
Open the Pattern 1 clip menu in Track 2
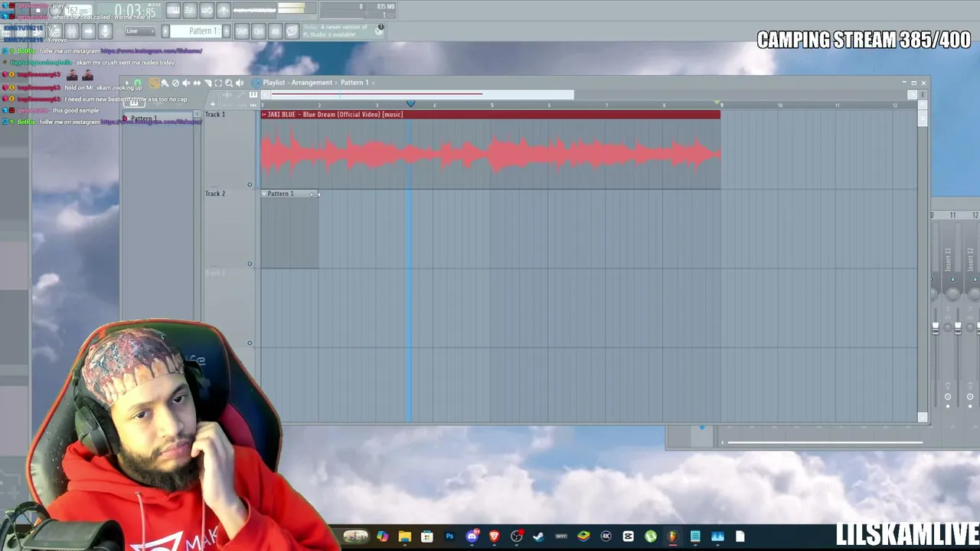click(x=265, y=194)
